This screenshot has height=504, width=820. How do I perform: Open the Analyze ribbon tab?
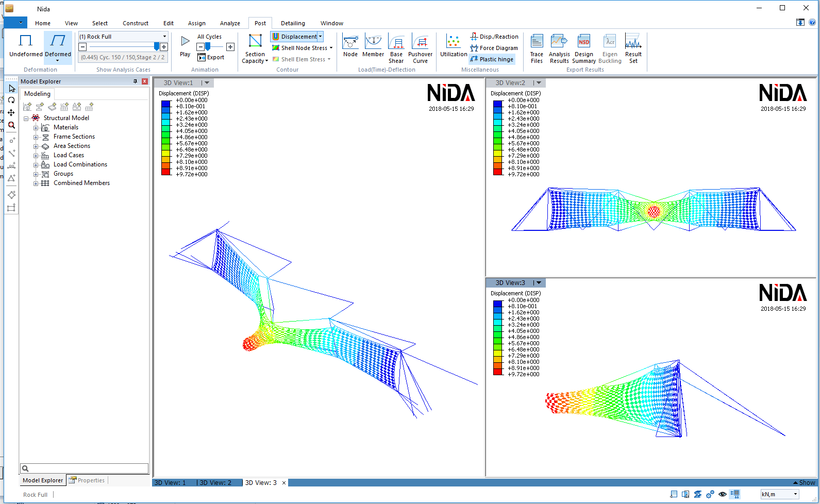pyautogui.click(x=230, y=23)
